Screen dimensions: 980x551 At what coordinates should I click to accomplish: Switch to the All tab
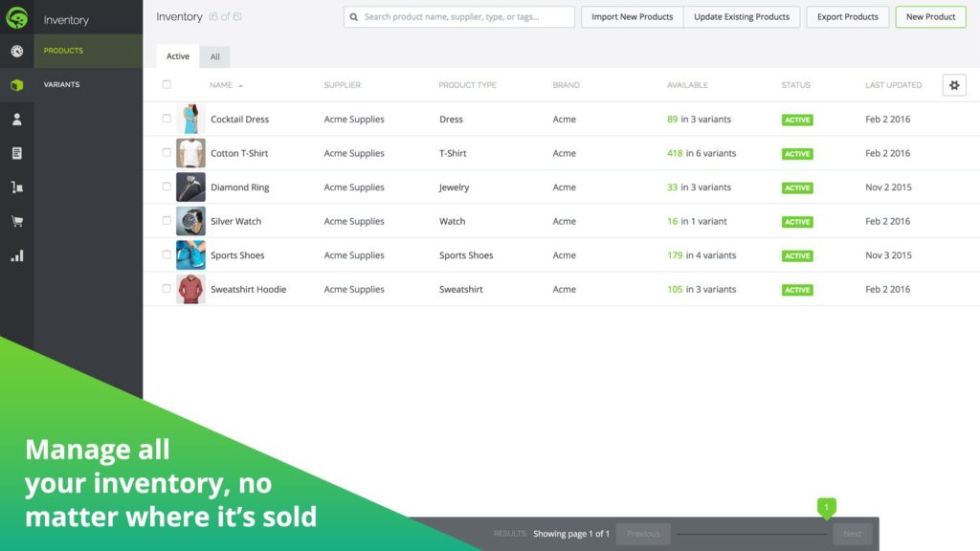tap(215, 56)
